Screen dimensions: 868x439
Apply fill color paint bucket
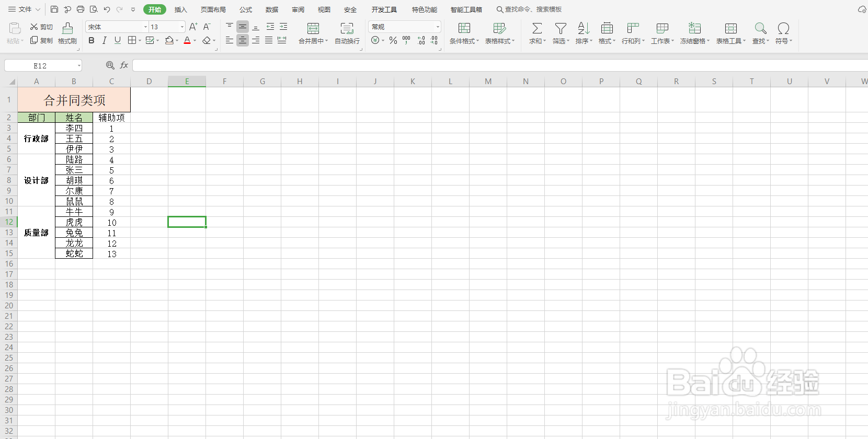point(169,40)
